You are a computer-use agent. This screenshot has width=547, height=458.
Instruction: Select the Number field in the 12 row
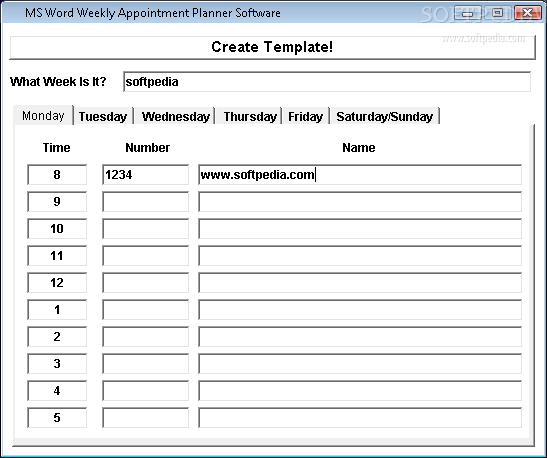[145, 283]
